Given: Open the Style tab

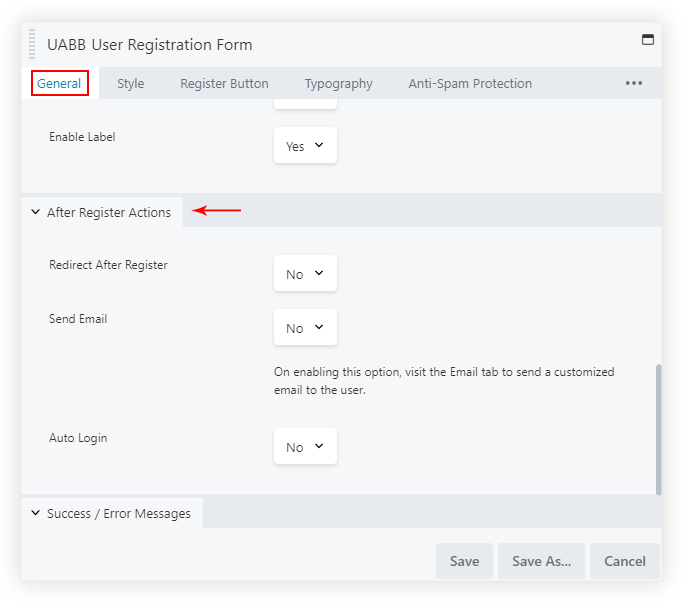Looking at the screenshot, I should click(x=130, y=84).
